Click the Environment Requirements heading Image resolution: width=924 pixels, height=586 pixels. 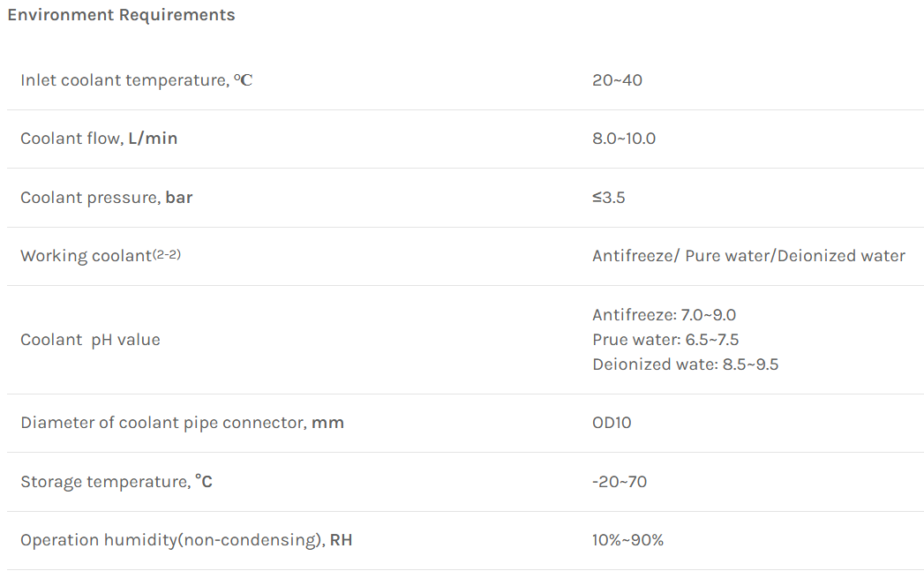tap(121, 15)
